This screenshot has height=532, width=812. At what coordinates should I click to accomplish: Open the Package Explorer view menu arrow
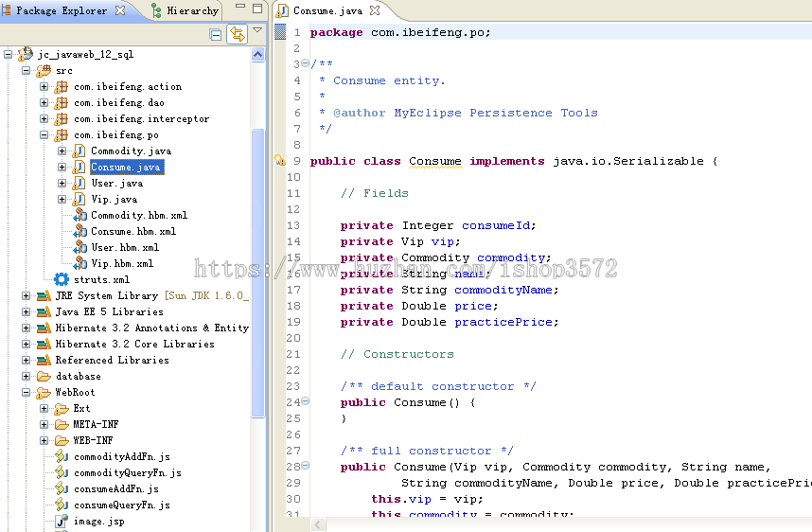[257, 30]
